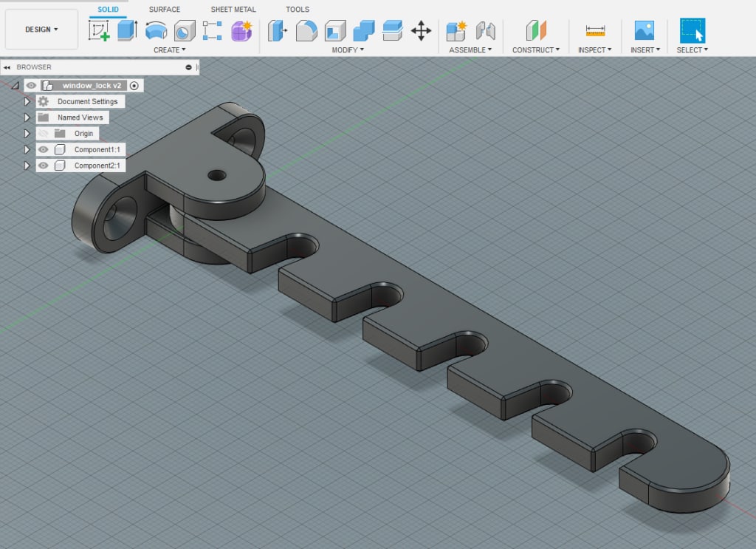Viewport: 756px width, 549px height.
Task: Click the Offset Plane construct icon
Action: tap(536, 30)
